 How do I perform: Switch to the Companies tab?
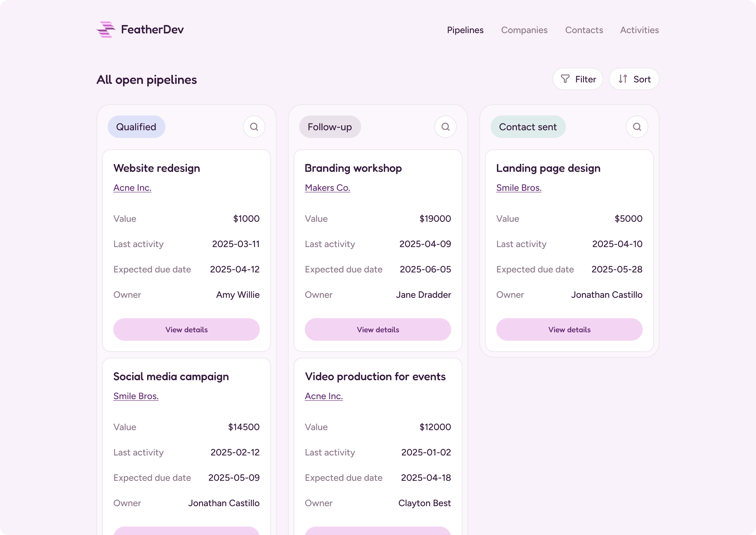point(524,30)
